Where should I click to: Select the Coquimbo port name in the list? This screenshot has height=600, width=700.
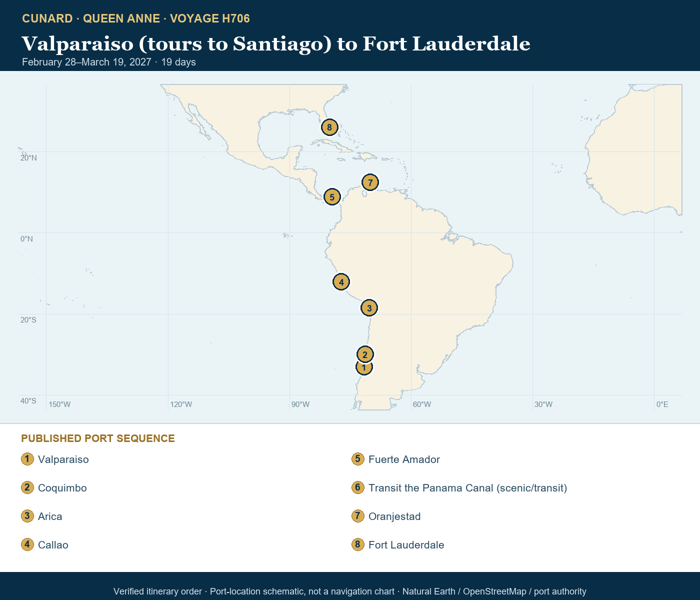point(62,488)
